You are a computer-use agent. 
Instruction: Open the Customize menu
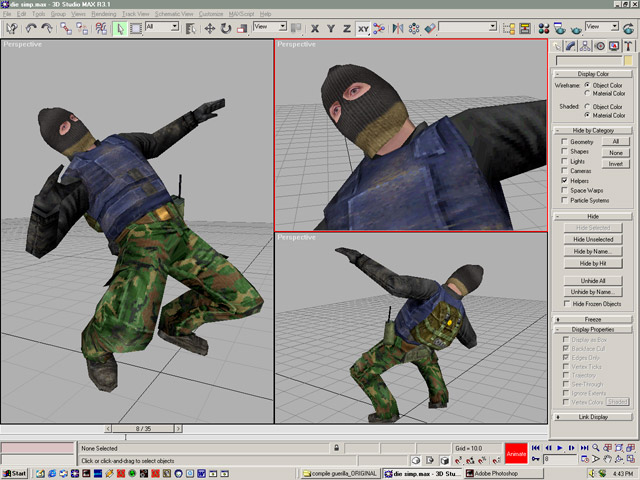tap(211, 14)
